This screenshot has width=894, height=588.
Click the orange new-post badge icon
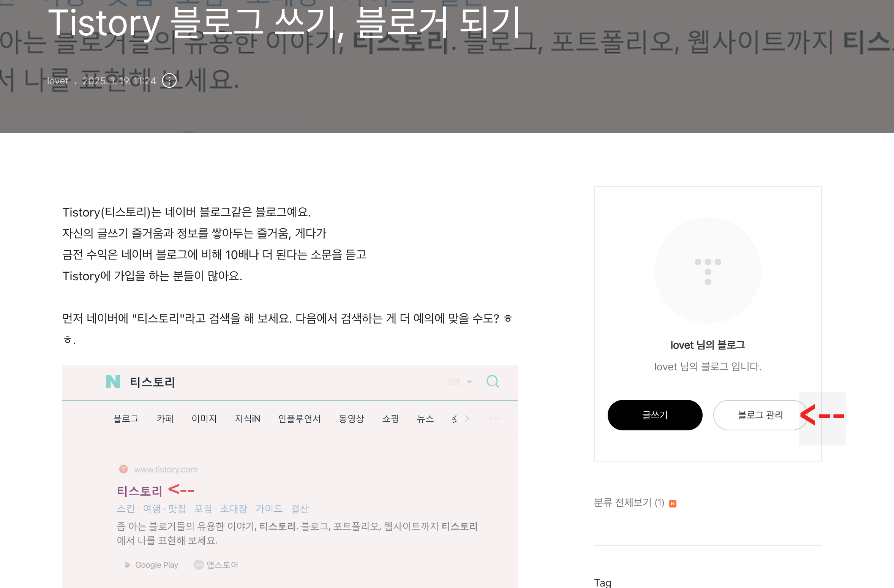tap(673, 503)
